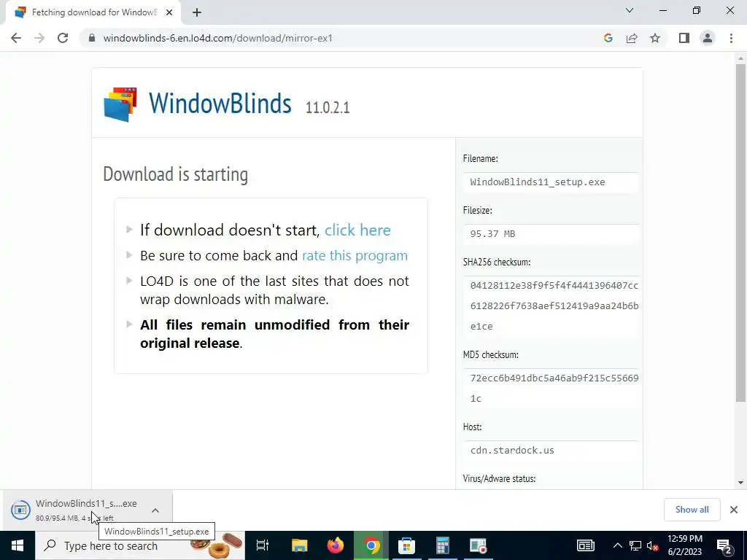
Task: Click the network tray icon
Action: [635, 545]
